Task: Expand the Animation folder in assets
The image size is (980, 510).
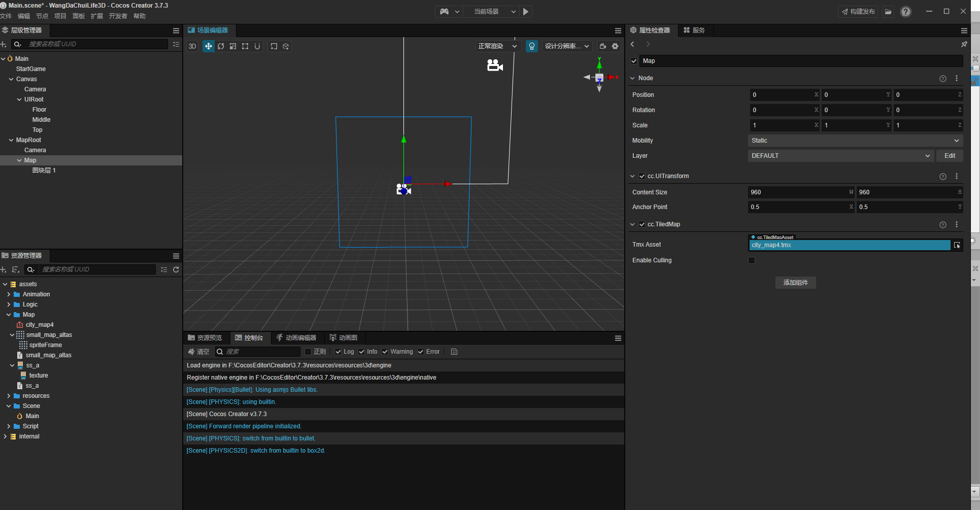Action: pos(9,294)
